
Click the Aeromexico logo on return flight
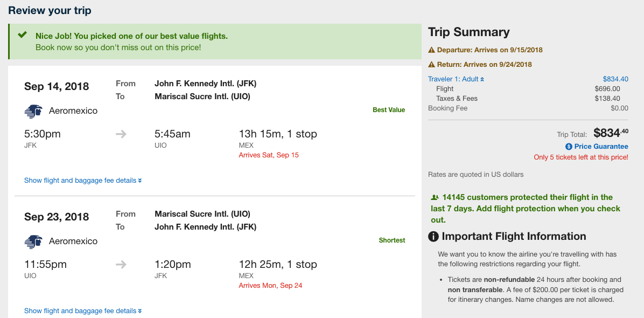(x=33, y=241)
